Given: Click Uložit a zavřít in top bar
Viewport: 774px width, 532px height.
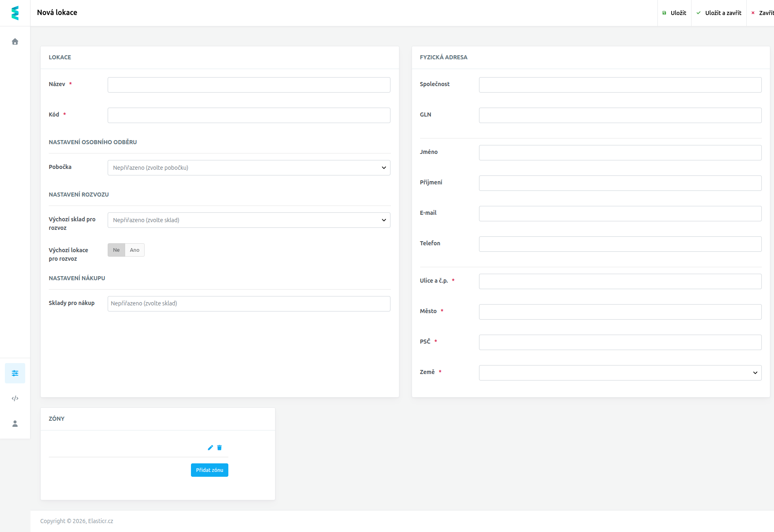Looking at the screenshot, I should pos(719,13).
